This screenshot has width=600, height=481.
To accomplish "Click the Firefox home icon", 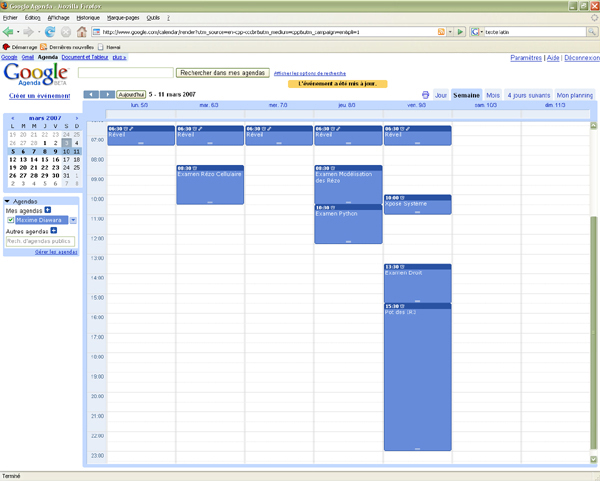I will coord(82,32).
